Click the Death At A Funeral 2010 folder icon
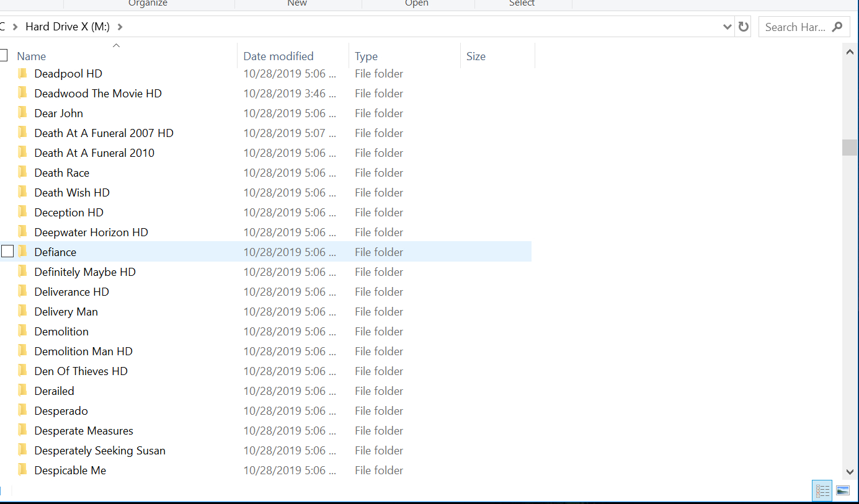 [x=23, y=153]
